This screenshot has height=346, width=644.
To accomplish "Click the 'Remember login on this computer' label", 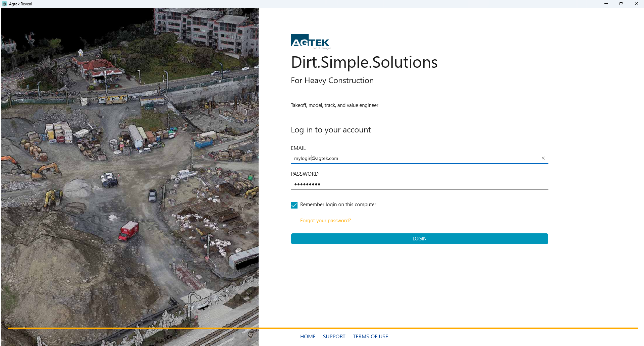I will [338, 205].
